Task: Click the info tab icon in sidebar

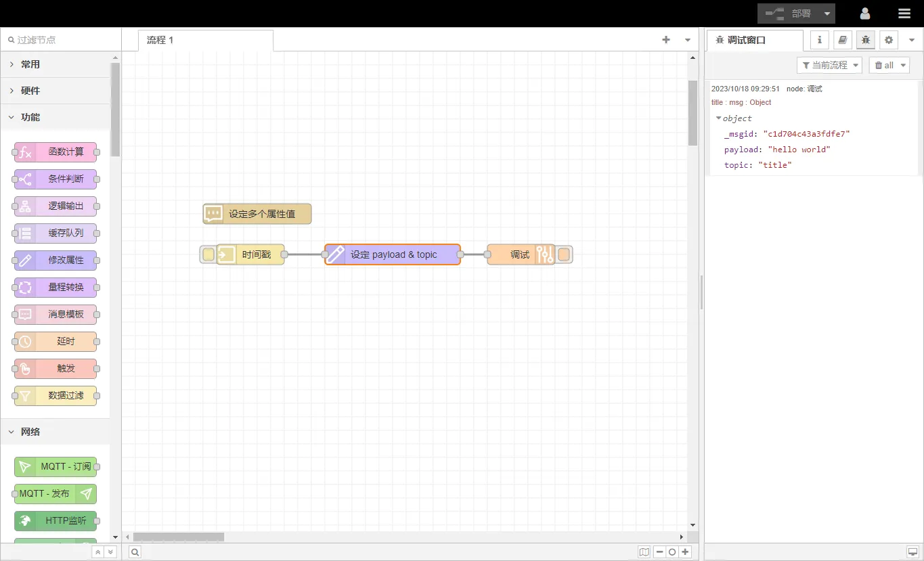Action: 820,40
